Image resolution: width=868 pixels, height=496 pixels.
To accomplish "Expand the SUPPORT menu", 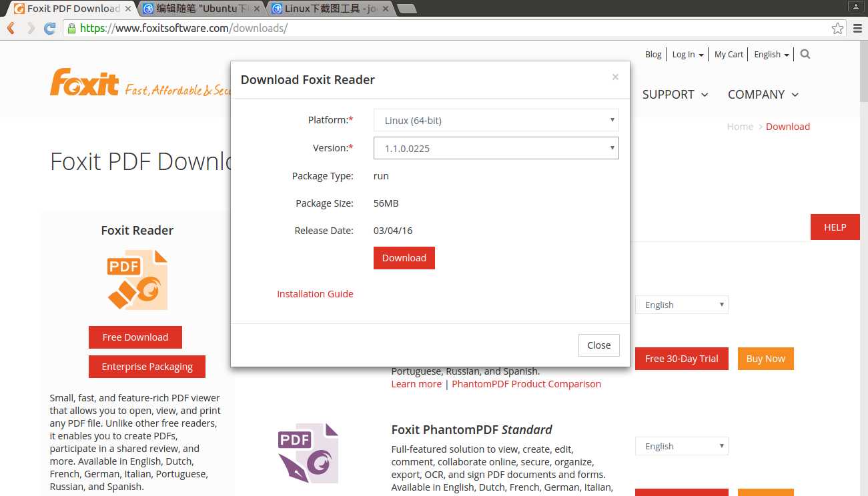I will pos(675,95).
